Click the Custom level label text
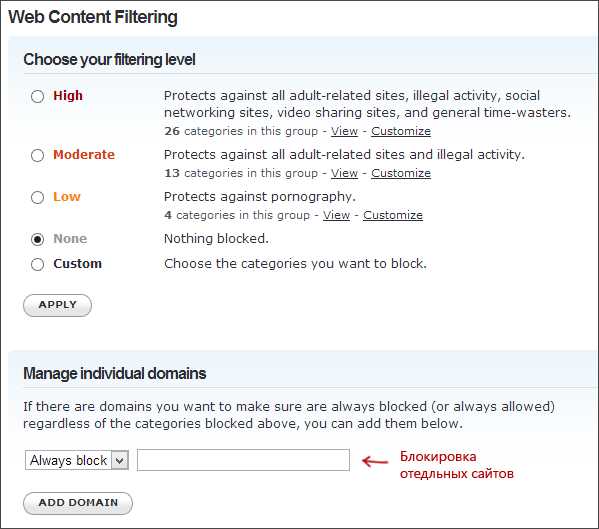Image resolution: width=599 pixels, height=529 pixels. (x=78, y=264)
